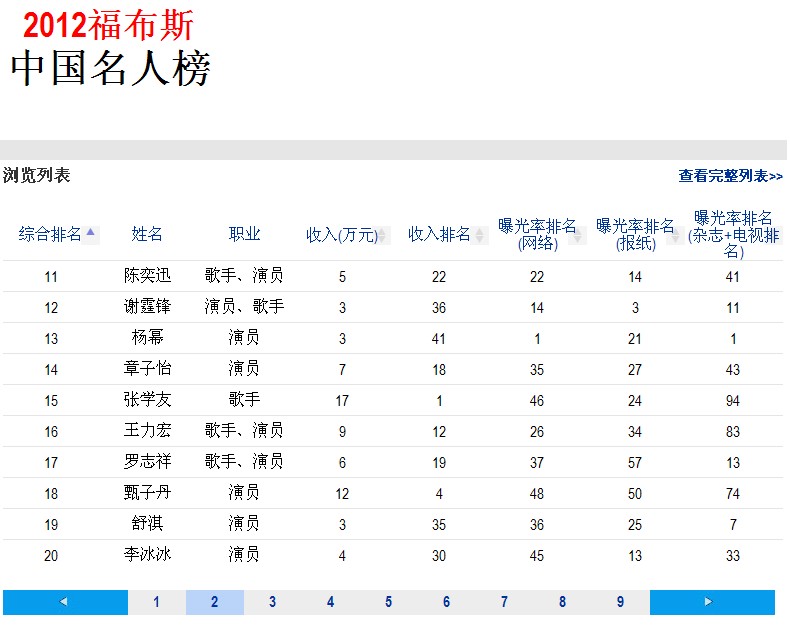Screen dimensions: 798x637
Task: Sort by 曝光率排名(网络) column arrows
Action: click(578, 235)
